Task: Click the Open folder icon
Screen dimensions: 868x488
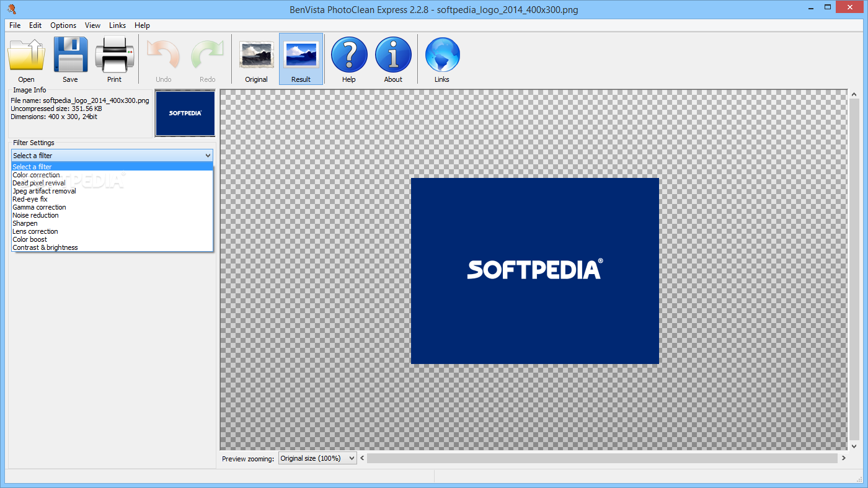Action: point(26,55)
